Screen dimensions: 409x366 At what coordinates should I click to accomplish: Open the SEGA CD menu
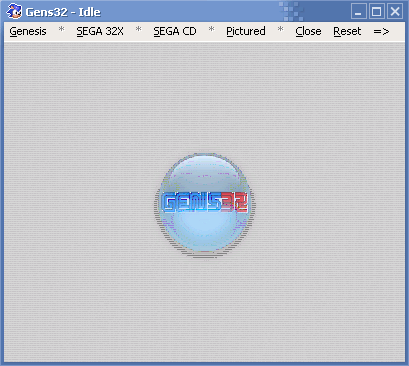pos(175,31)
